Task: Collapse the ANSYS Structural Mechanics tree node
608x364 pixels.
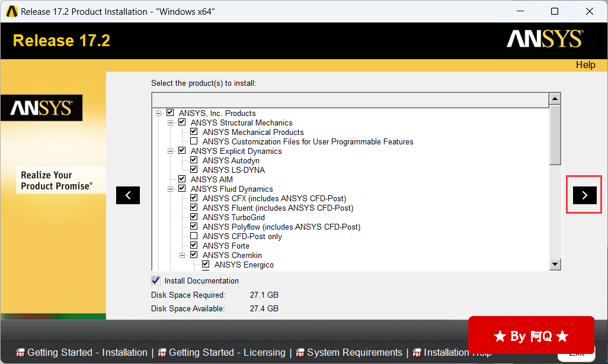Action: point(170,123)
